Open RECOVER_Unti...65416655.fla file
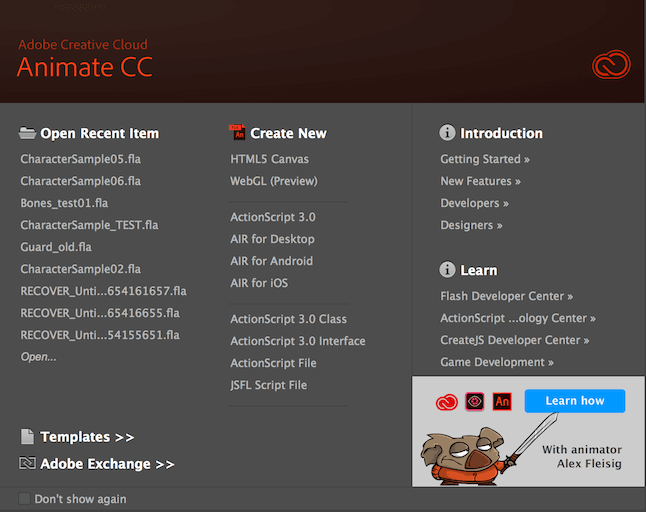Screen dimensions: 646x512 pos(100,313)
